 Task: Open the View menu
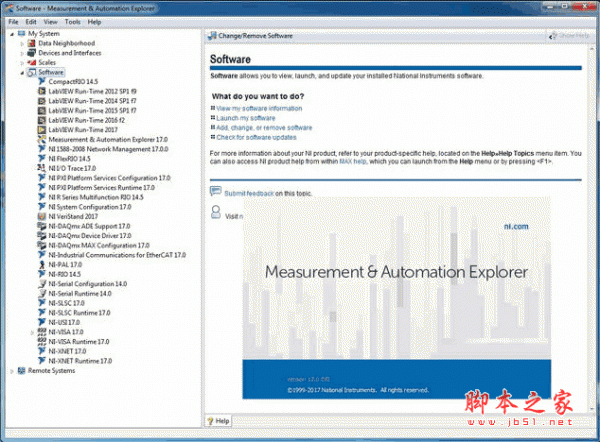pyautogui.click(x=50, y=22)
